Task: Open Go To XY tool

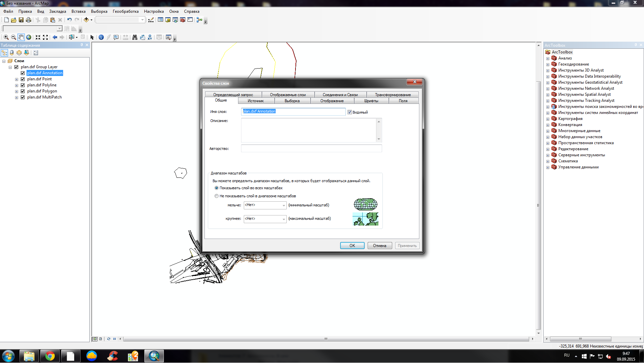Action: [x=150, y=37]
